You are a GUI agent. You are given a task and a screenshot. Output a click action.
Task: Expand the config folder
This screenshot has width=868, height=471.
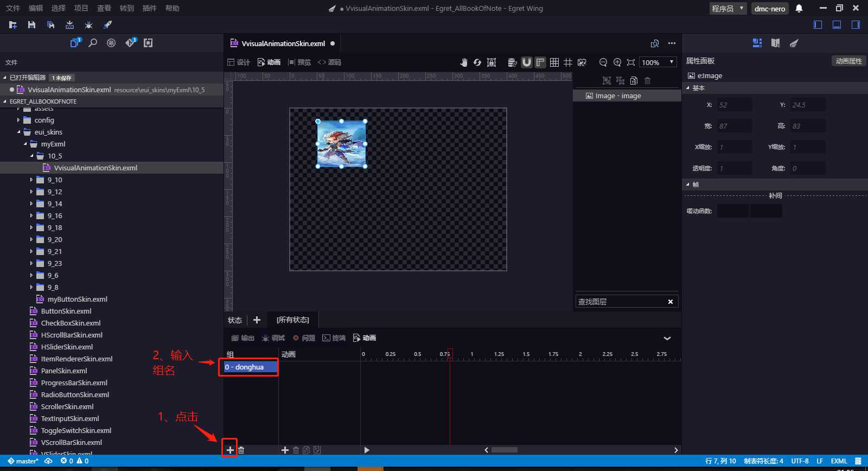tap(18, 120)
